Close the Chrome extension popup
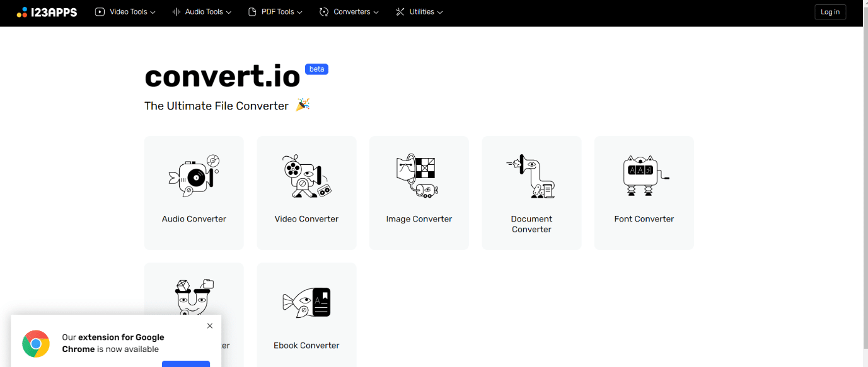 coord(210,326)
